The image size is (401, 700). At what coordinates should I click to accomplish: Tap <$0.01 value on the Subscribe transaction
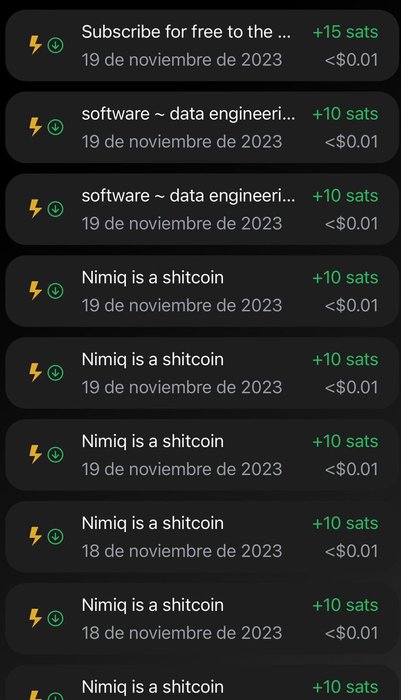pos(351,60)
